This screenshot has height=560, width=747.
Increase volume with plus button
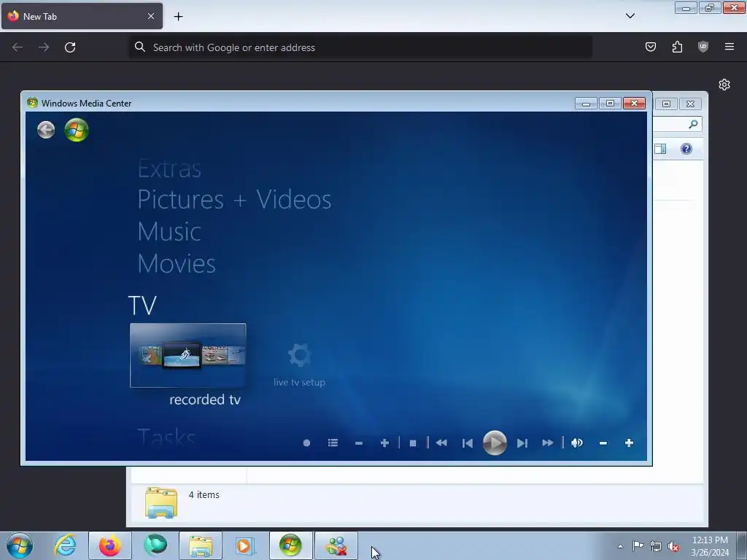tap(630, 443)
